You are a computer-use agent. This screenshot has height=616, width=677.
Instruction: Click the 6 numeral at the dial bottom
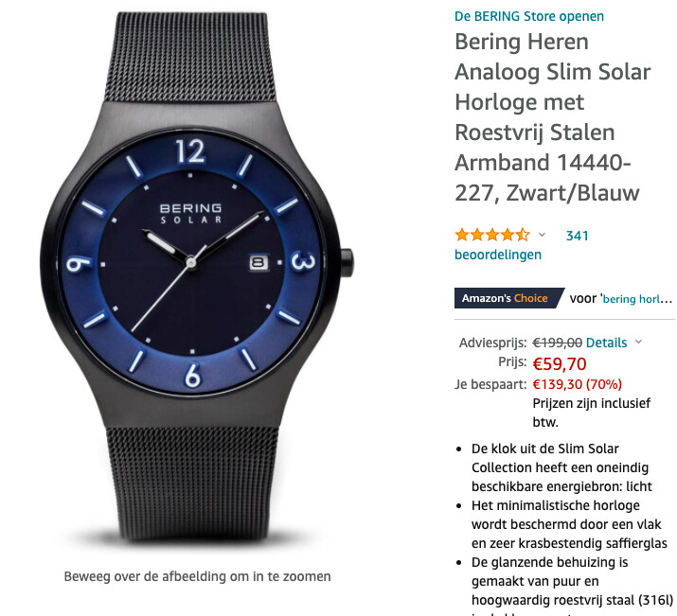193,375
